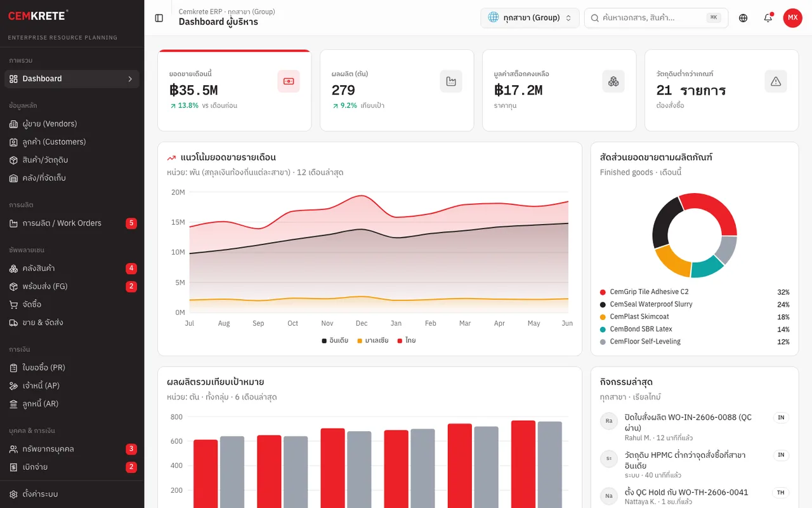The width and height of the screenshot is (812, 508).
Task: Toggle the มาเลเซีย series in chart legend
Action: click(373, 340)
